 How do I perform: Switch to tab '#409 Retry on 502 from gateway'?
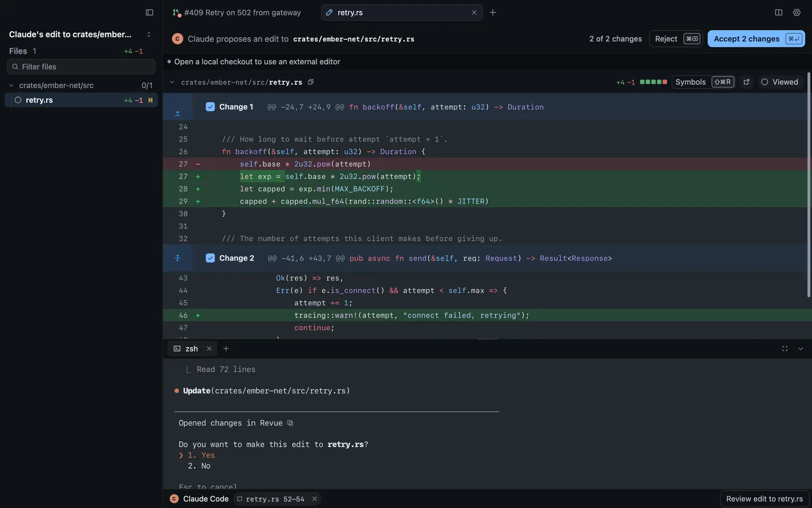[x=237, y=12]
